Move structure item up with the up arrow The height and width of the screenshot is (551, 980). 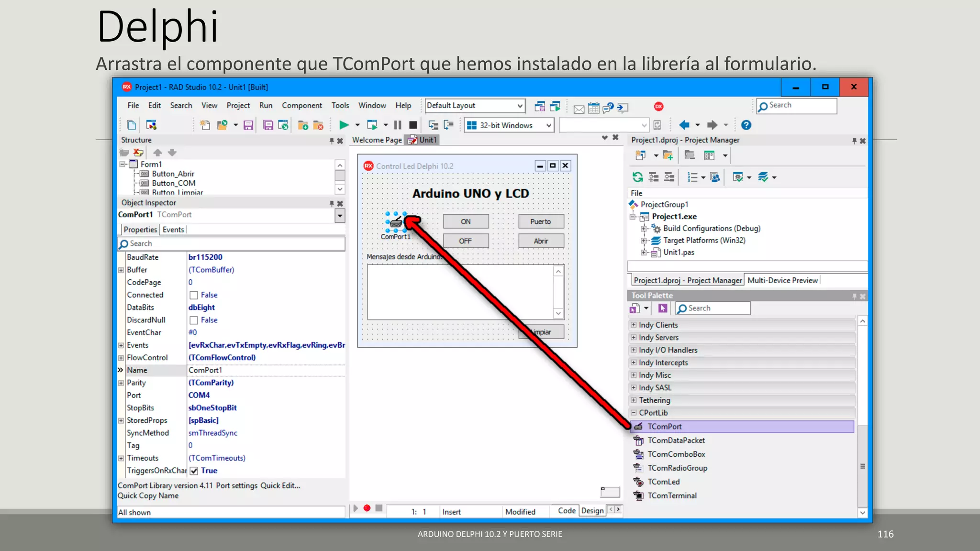point(157,153)
